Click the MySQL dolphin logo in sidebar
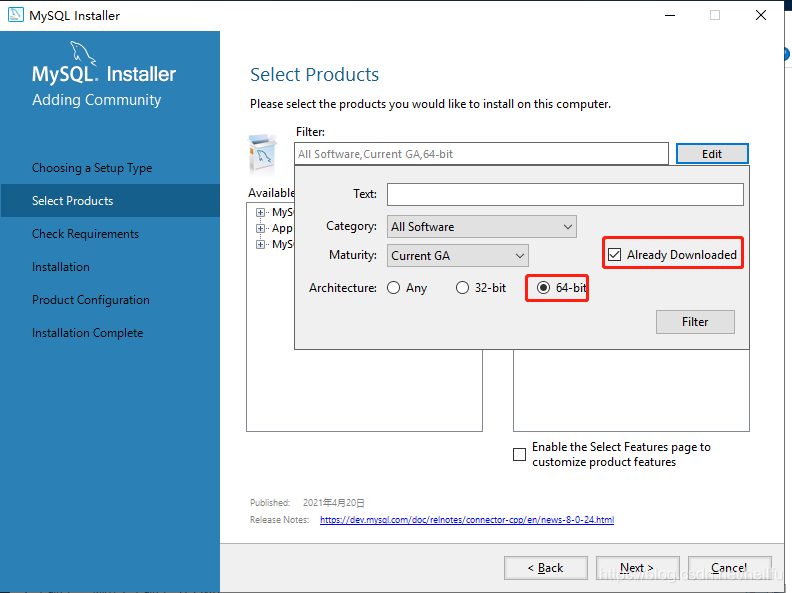Image resolution: width=792 pixels, height=593 pixels. 82,53
